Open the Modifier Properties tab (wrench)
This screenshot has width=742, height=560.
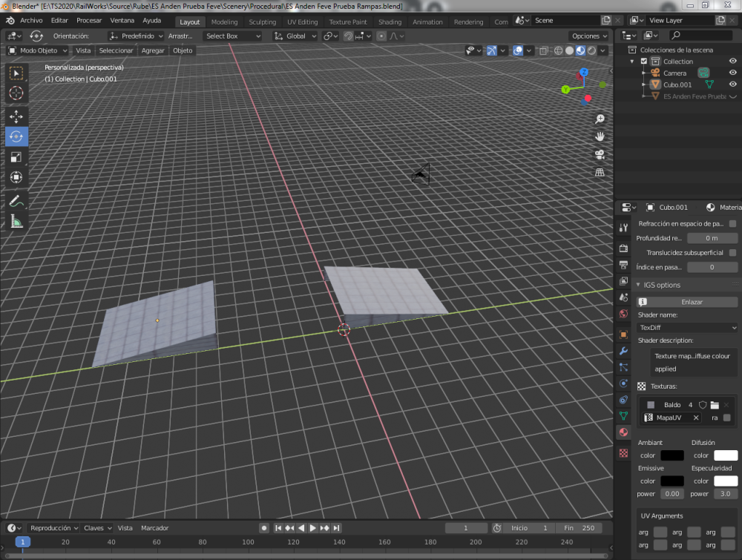[x=623, y=351]
